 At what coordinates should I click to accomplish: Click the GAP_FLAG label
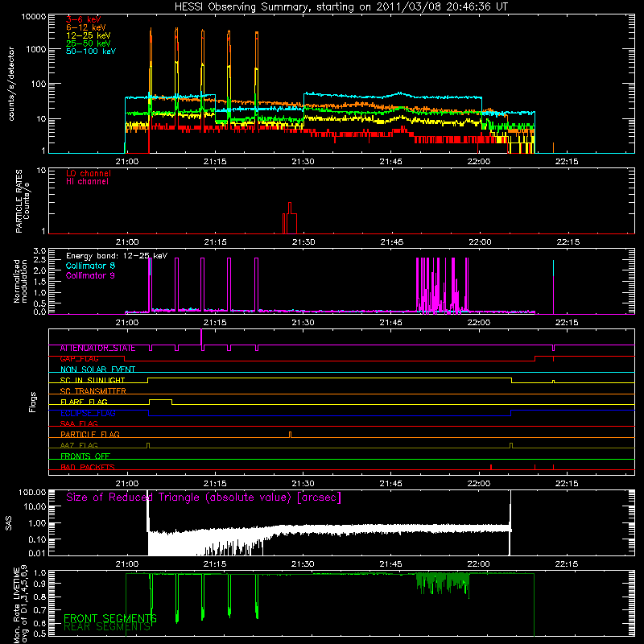pos(79,359)
